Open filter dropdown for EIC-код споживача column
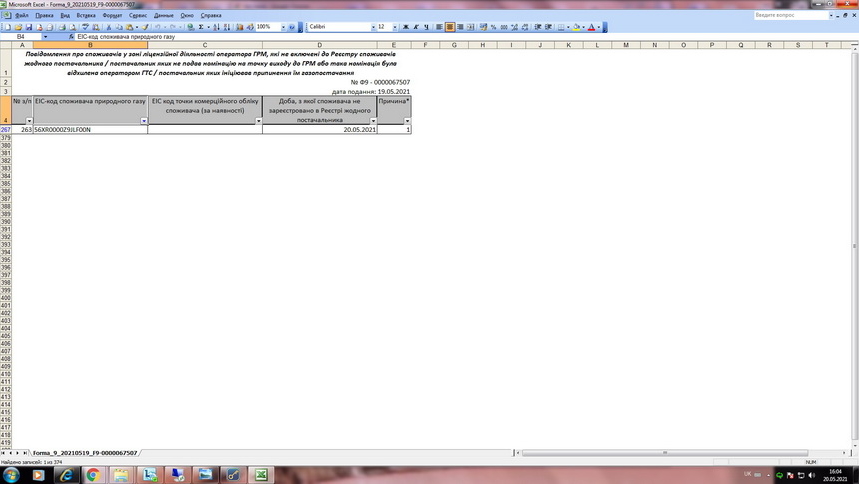 (143, 121)
